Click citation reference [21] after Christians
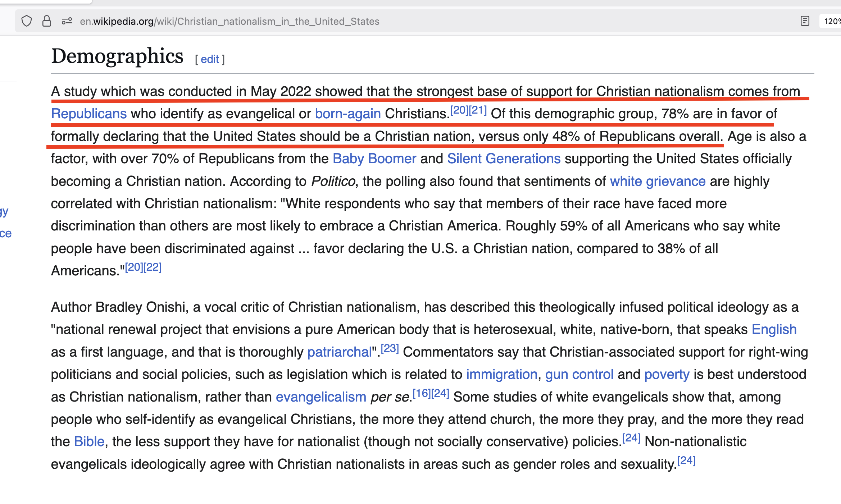The width and height of the screenshot is (841, 504). (478, 110)
